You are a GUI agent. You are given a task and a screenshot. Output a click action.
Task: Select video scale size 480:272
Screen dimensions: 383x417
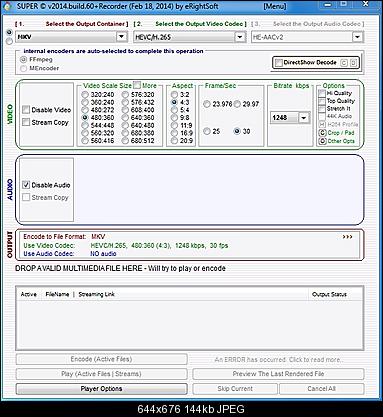click(85, 110)
